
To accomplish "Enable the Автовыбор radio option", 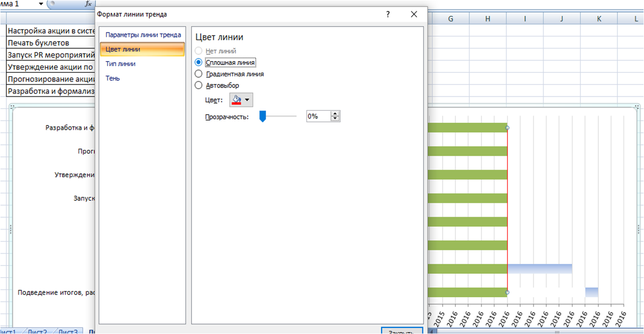I will pyautogui.click(x=199, y=85).
